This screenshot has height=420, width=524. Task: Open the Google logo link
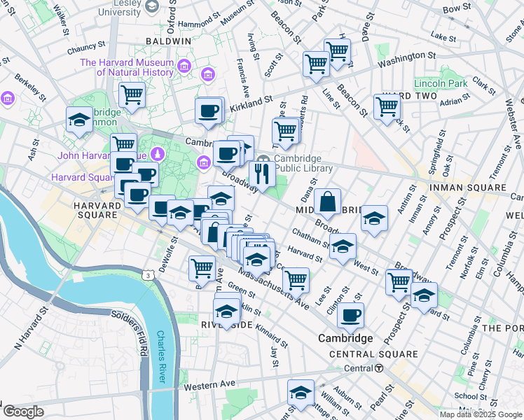[24, 412]
